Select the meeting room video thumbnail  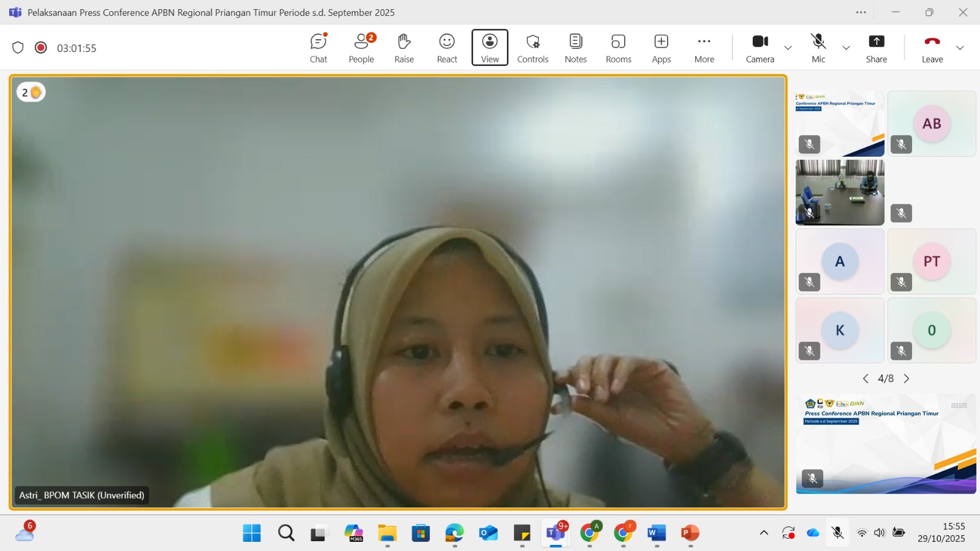click(x=840, y=192)
